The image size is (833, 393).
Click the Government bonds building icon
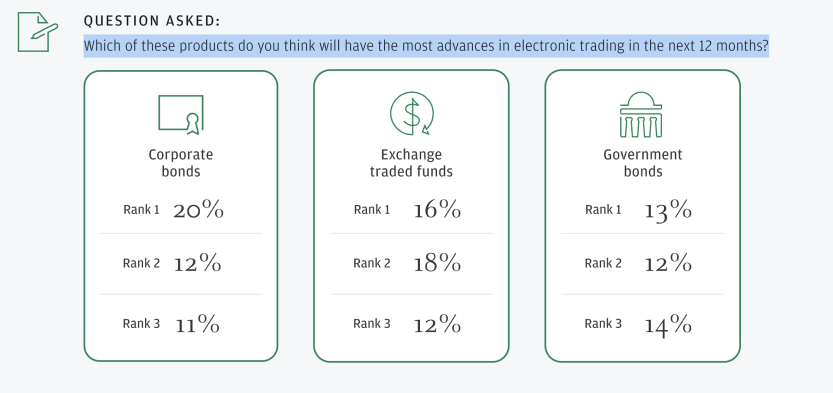click(x=641, y=114)
